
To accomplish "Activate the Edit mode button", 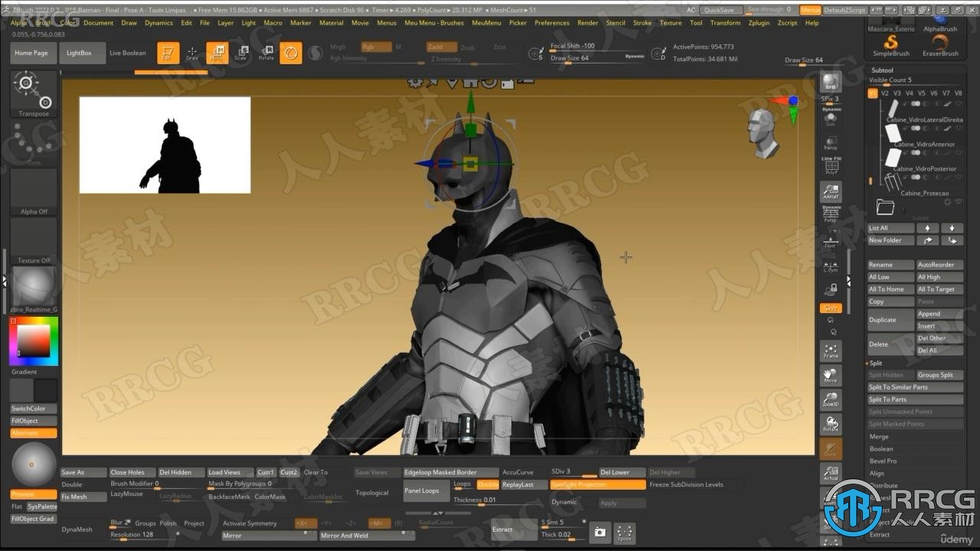I will [168, 53].
